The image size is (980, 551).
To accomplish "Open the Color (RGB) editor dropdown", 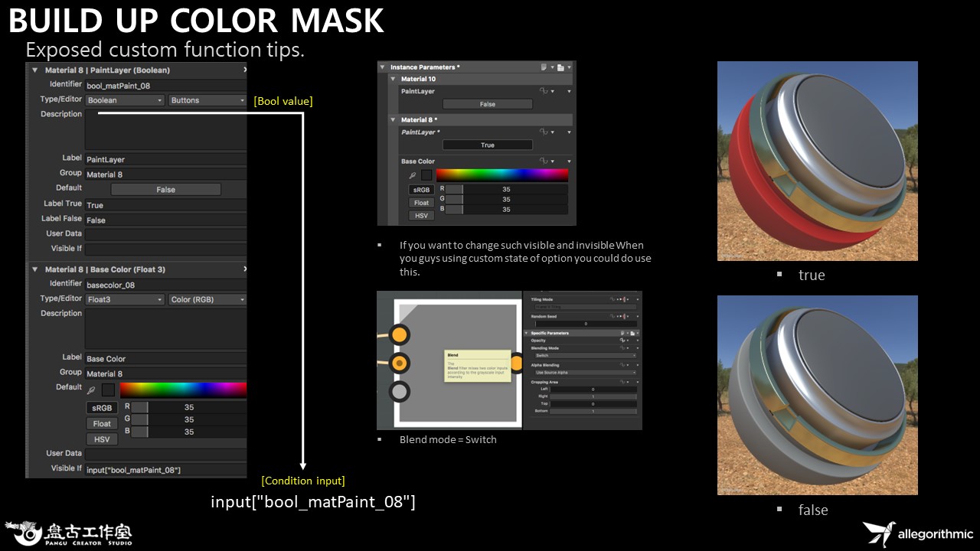I will 207,299.
